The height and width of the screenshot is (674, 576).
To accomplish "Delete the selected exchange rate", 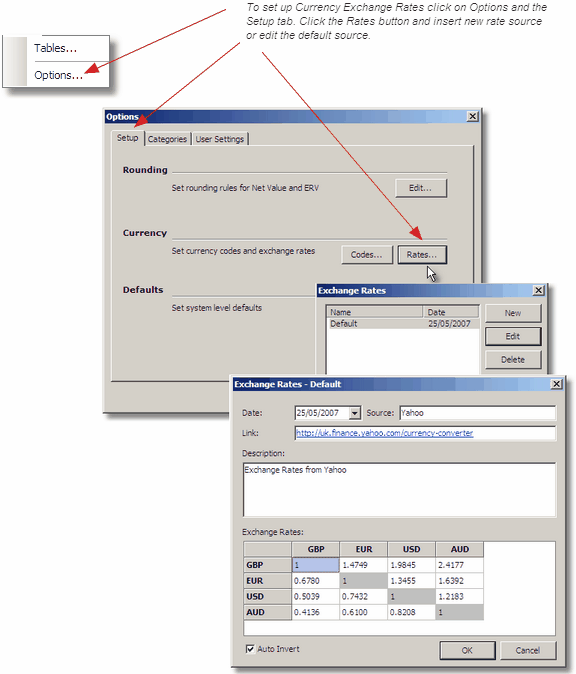I will click(x=513, y=359).
